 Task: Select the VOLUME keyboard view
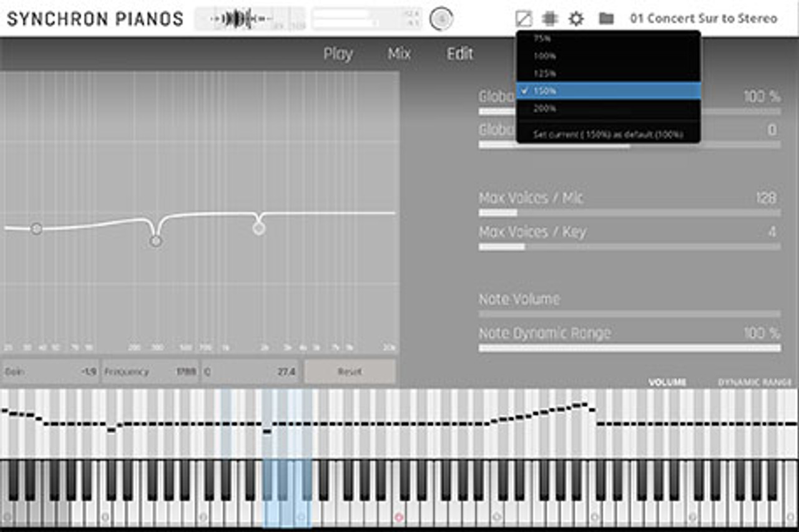point(667,382)
